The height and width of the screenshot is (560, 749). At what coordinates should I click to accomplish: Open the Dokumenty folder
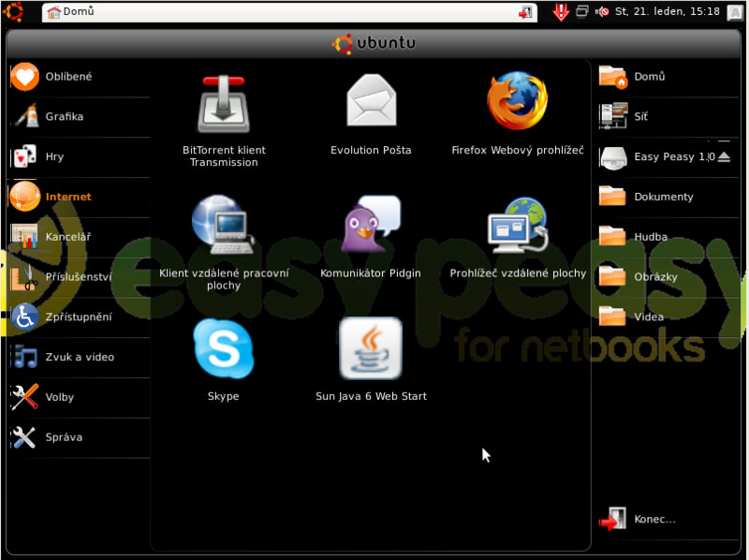(x=668, y=197)
